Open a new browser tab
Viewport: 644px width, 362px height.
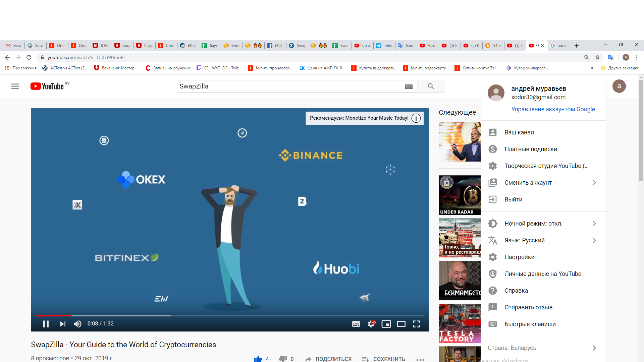point(577,46)
